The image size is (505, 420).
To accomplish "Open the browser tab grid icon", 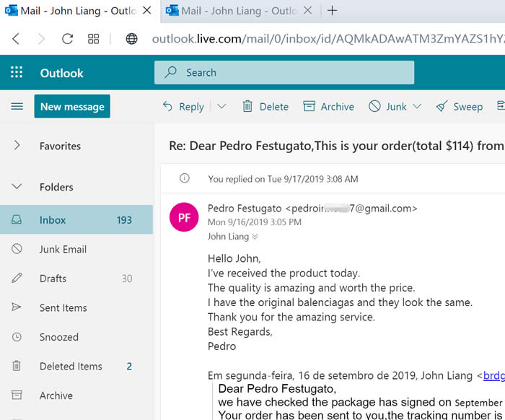I will point(94,39).
